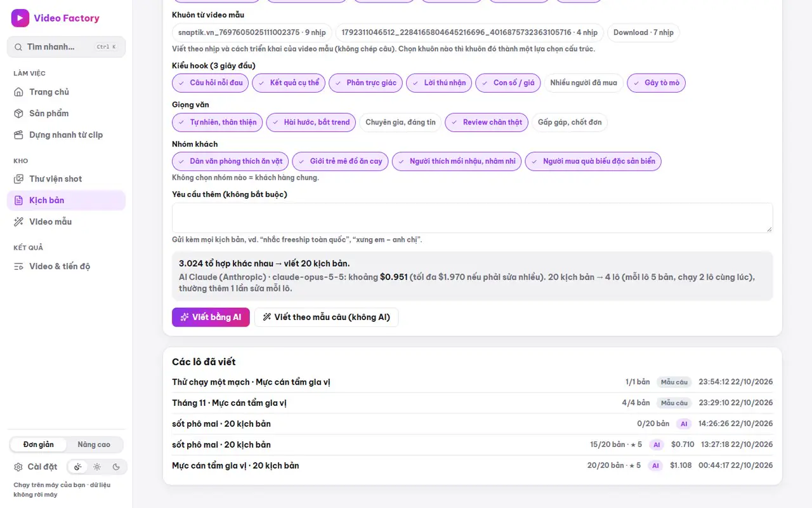Viewport: 812px width, 508px height.
Task: Click the search magnifier icon
Action: click(18, 47)
